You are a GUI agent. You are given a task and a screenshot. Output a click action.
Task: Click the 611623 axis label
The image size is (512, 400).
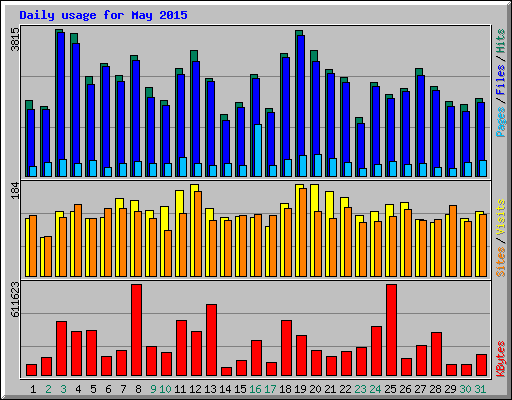[x=15, y=299]
